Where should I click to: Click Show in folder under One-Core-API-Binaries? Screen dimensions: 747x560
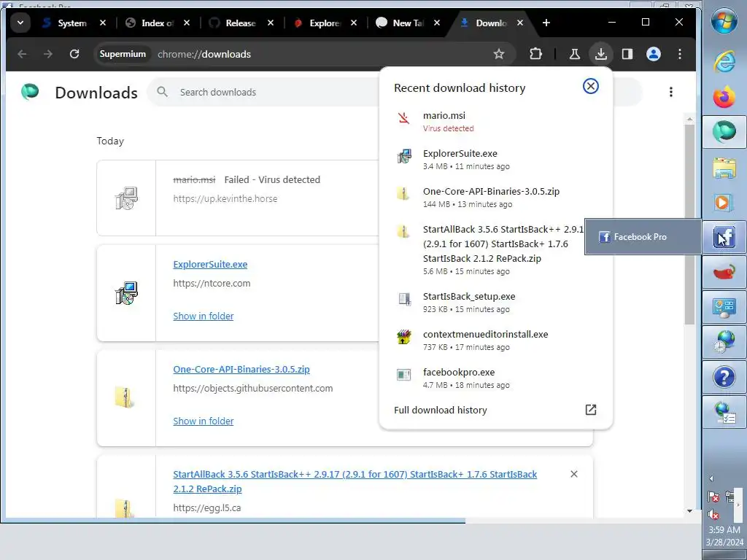pyautogui.click(x=204, y=421)
